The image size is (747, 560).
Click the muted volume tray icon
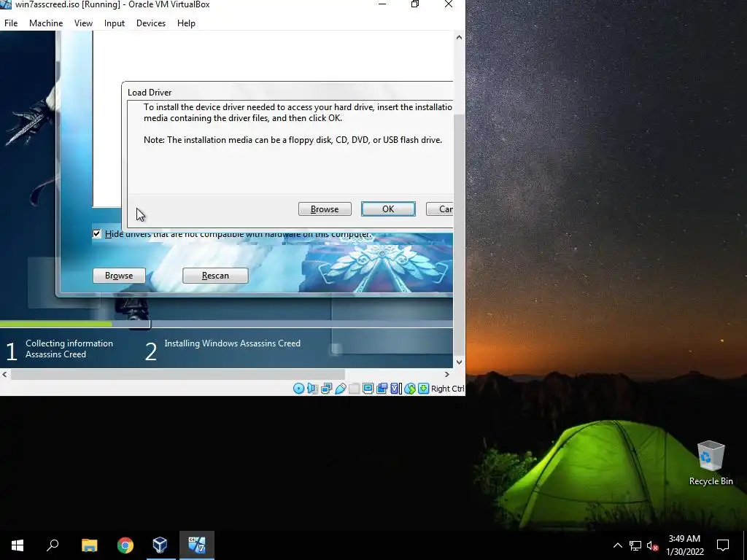(652, 545)
